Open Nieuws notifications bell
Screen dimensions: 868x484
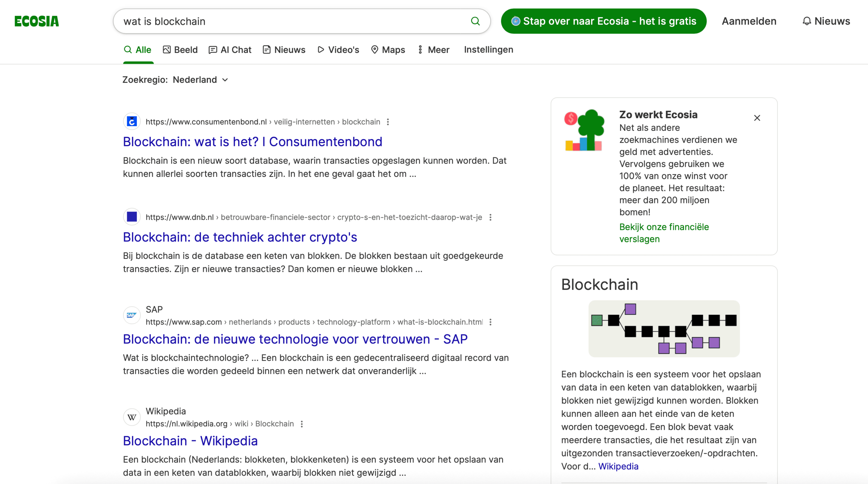pyautogui.click(x=826, y=21)
